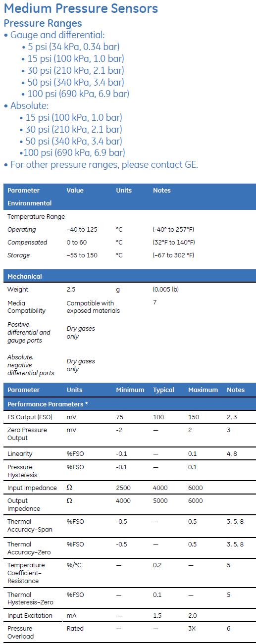
Task: Click 'Positive differential and gauge ports' label
Action: [x=29, y=332]
